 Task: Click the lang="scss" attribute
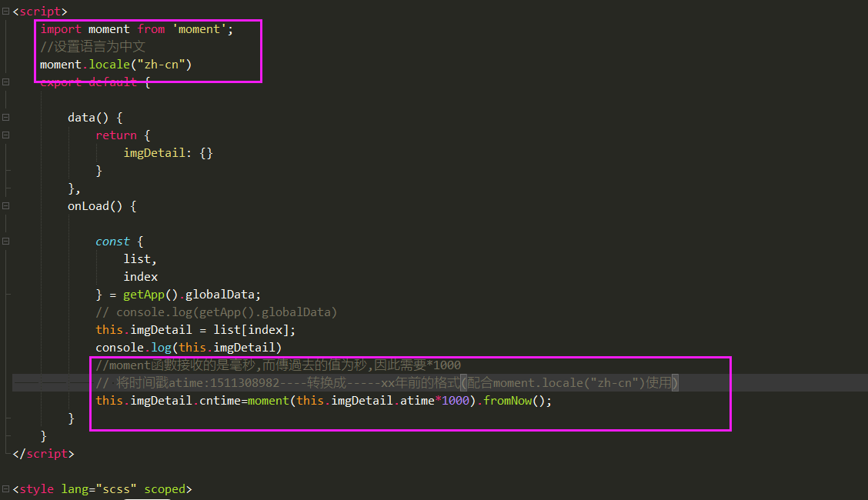(x=98, y=489)
